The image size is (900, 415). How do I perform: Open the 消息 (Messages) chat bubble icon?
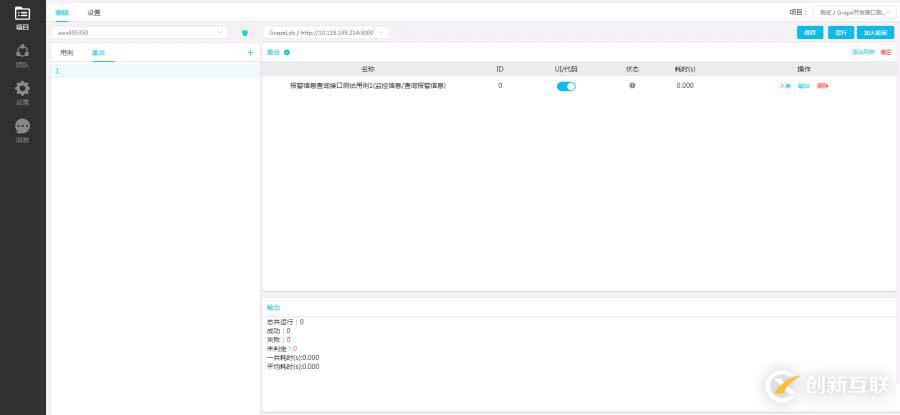tap(22, 129)
